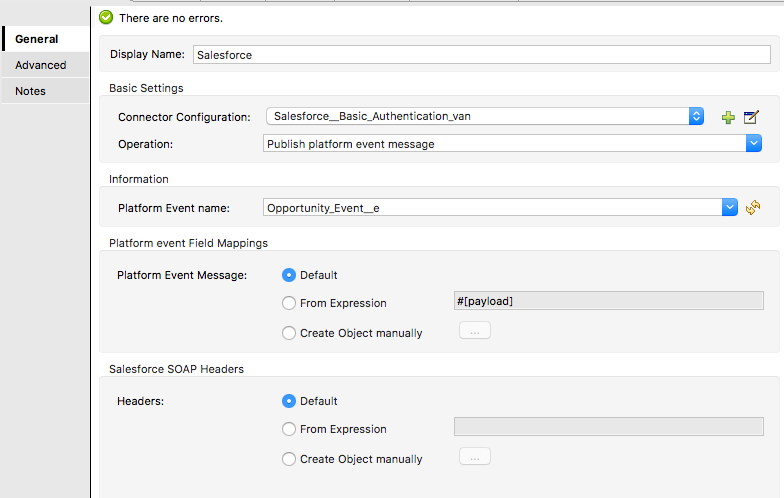Open the Notes tab
The image size is (784, 498).
tap(46, 91)
